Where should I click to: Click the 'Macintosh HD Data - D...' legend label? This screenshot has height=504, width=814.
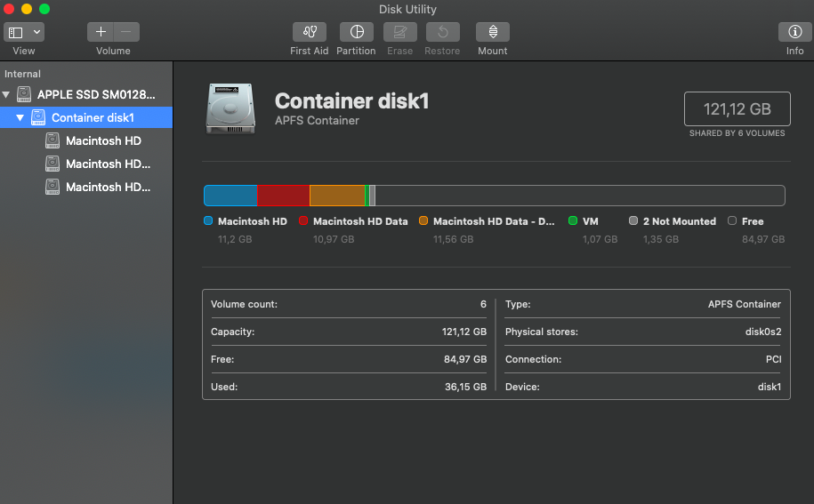click(x=494, y=221)
